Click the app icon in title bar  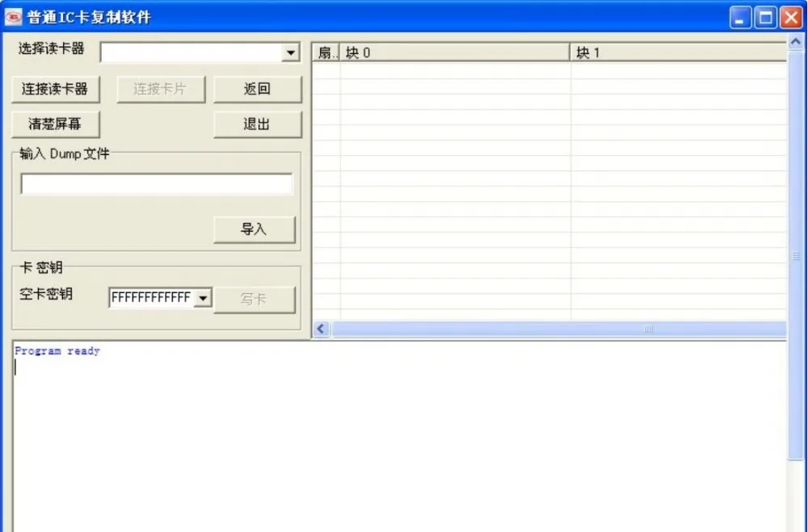(14, 17)
